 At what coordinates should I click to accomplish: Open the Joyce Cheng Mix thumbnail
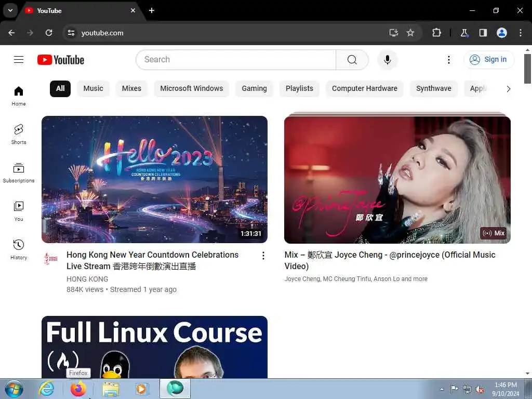[397, 179]
